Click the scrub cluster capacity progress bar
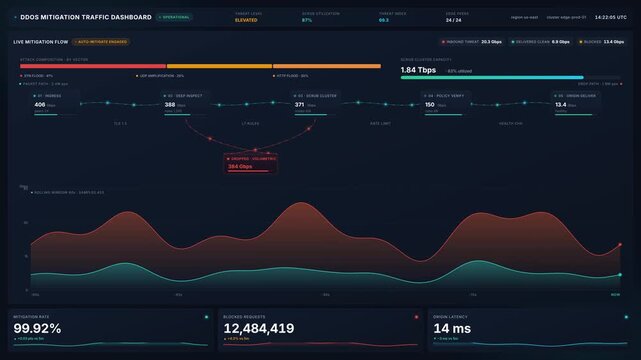Viewport: 641px width, 360px height. [x=510, y=77]
